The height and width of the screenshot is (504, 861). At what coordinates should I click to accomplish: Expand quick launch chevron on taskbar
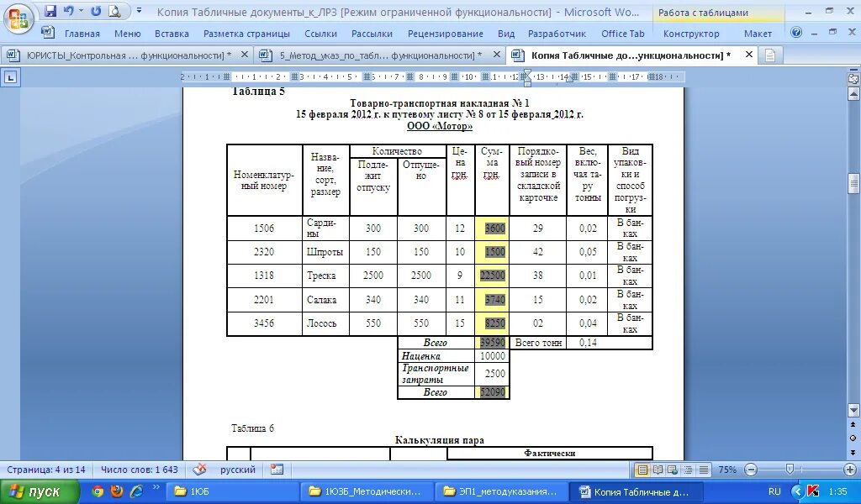click(x=156, y=487)
